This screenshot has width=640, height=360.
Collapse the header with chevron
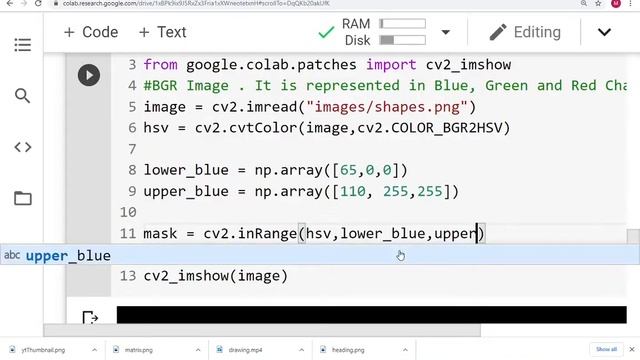604,32
